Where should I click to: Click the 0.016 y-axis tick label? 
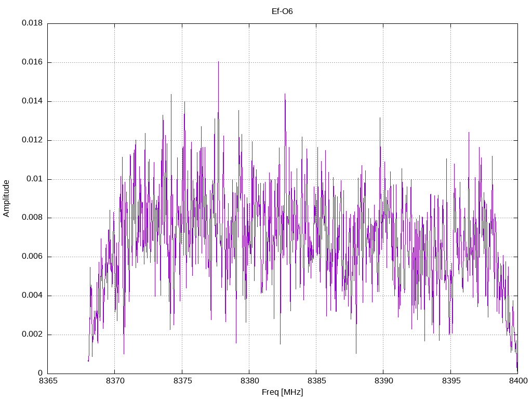tap(32, 62)
